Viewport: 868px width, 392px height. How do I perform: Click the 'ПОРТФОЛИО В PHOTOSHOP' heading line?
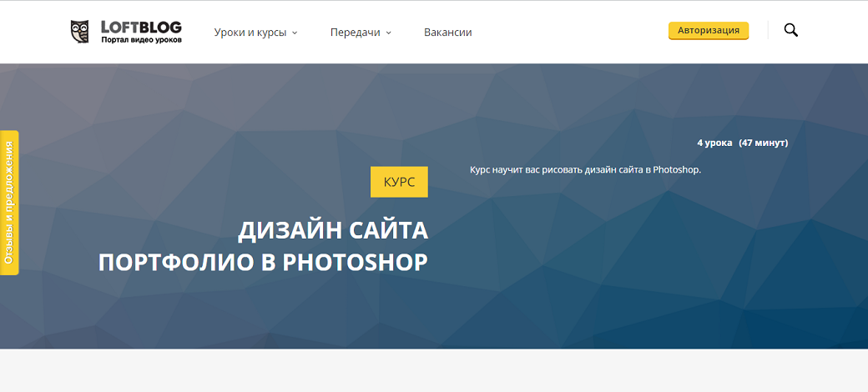click(x=263, y=261)
